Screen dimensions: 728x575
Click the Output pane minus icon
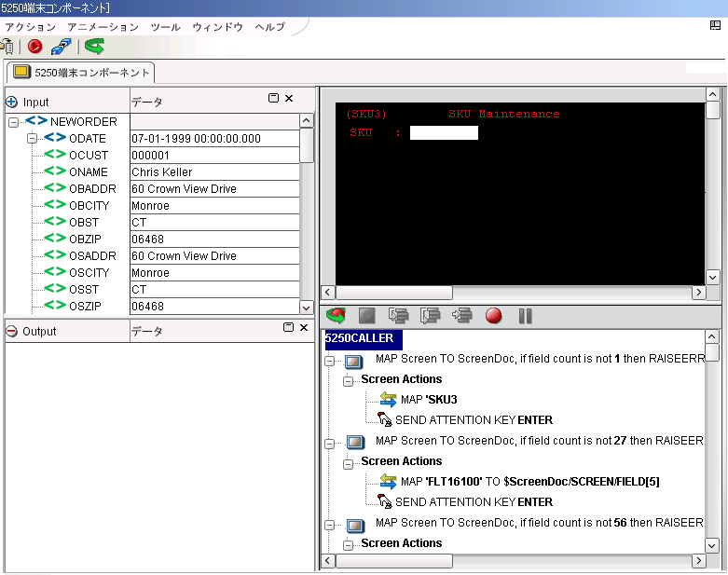(x=11, y=331)
